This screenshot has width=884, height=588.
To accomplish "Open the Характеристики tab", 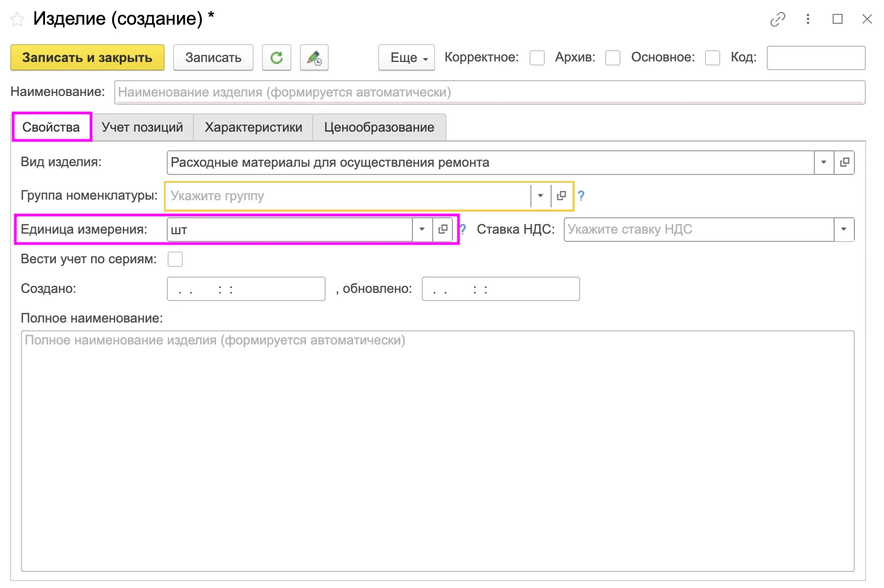I will pyautogui.click(x=253, y=127).
